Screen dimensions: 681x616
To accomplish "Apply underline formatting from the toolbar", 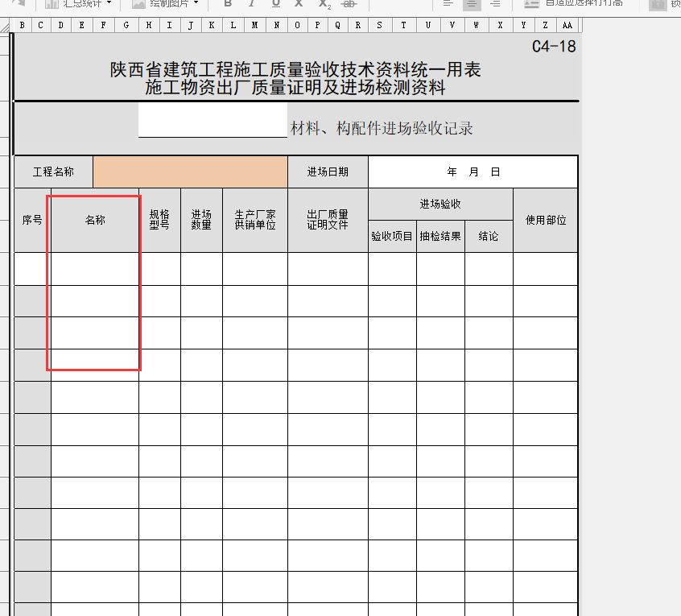I will [276, 4].
